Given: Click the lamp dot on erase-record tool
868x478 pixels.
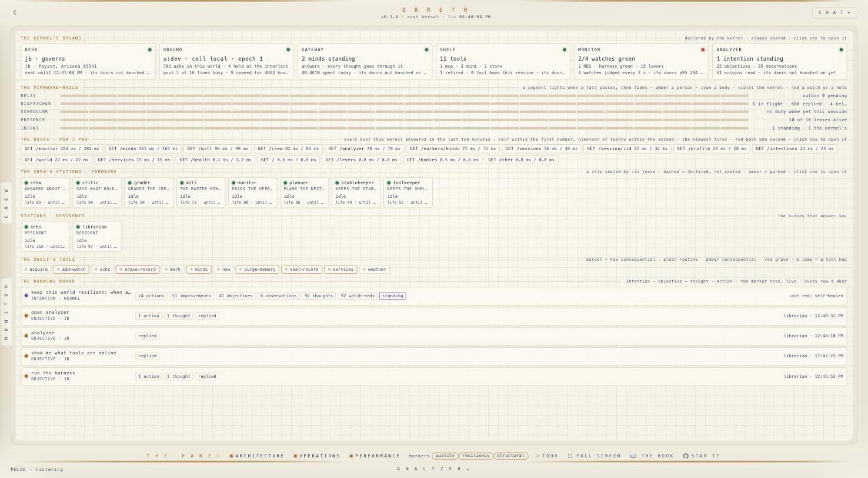Looking at the screenshot, I should pos(121,270).
